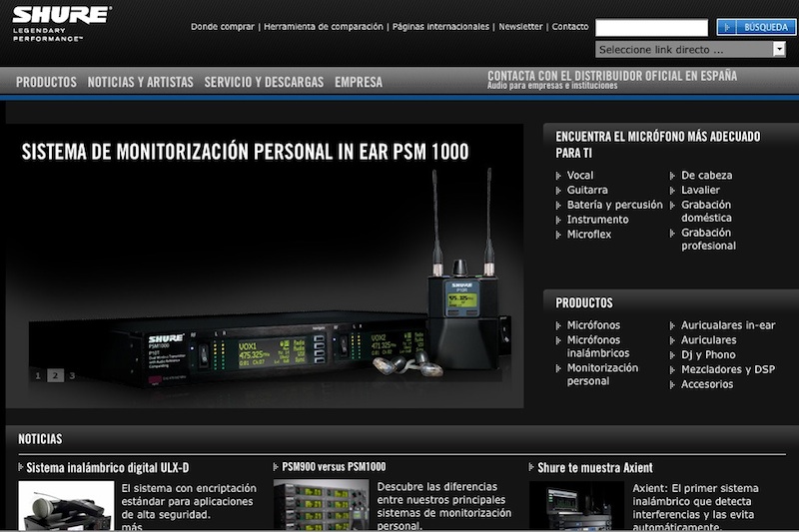The height and width of the screenshot is (532, 799).
Task: Click arrow icon beside PSM900 headline
Action: click(276, 466)
